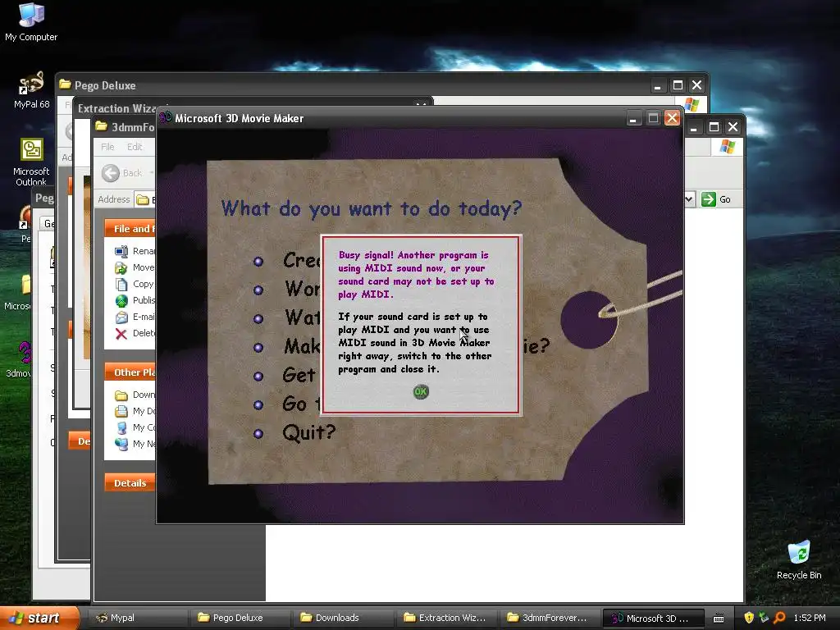Click the security shield tray icon
840x630 pixels.
point(749,618)
